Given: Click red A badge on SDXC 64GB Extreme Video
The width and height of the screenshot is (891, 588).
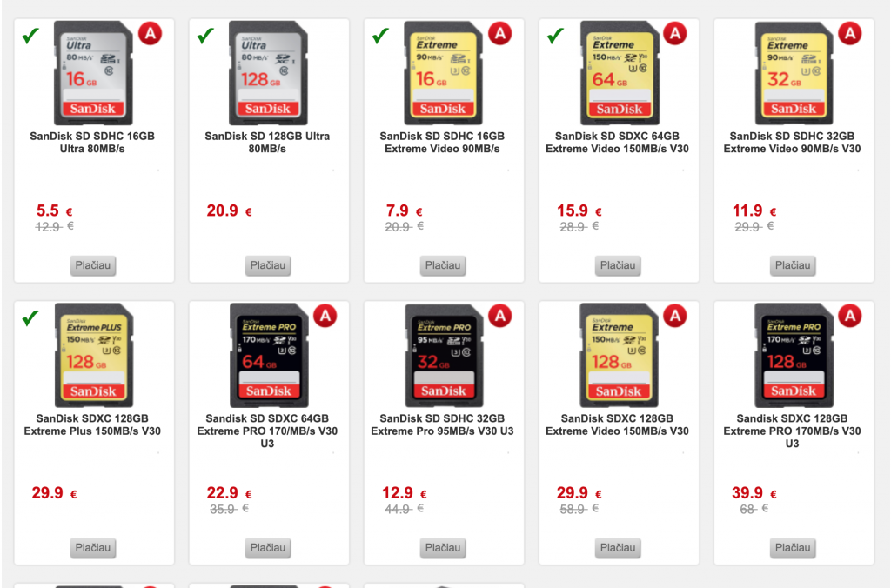Looking at the screenshot, I should [675, 34].
